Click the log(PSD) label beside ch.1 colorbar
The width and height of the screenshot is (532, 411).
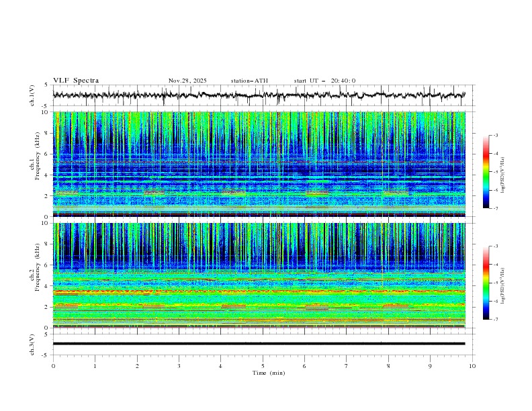pos(503,175)
